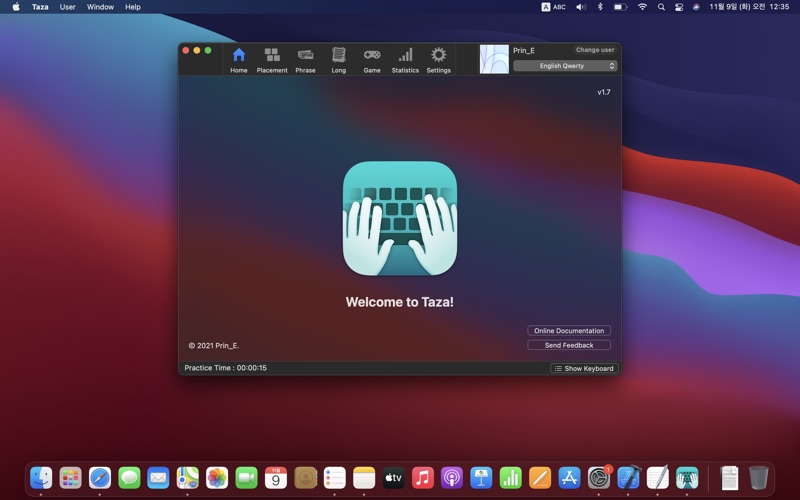The width and height of the screenshot is (800, 500).
Task: Open the User menu
Action: [67, 7]
